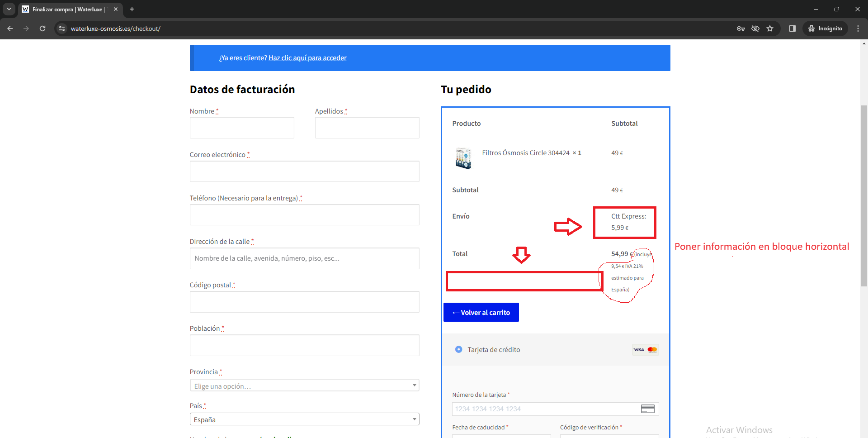Viewport: 868px width, 438px height.
Task: Click the 'Tu pedido' heading
Action: click(466, 90)
